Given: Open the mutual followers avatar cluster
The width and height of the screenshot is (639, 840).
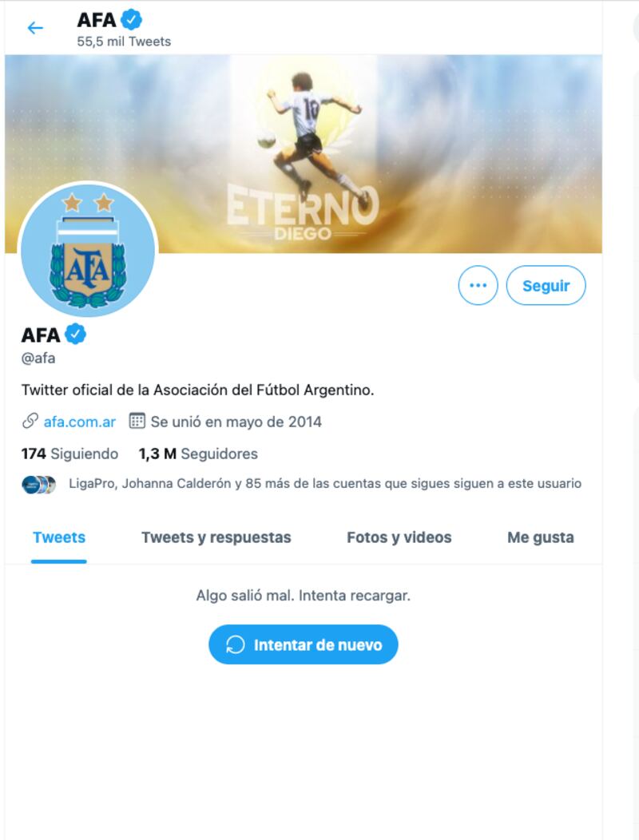Looking at the screenshot, I should tap(38, 485).
